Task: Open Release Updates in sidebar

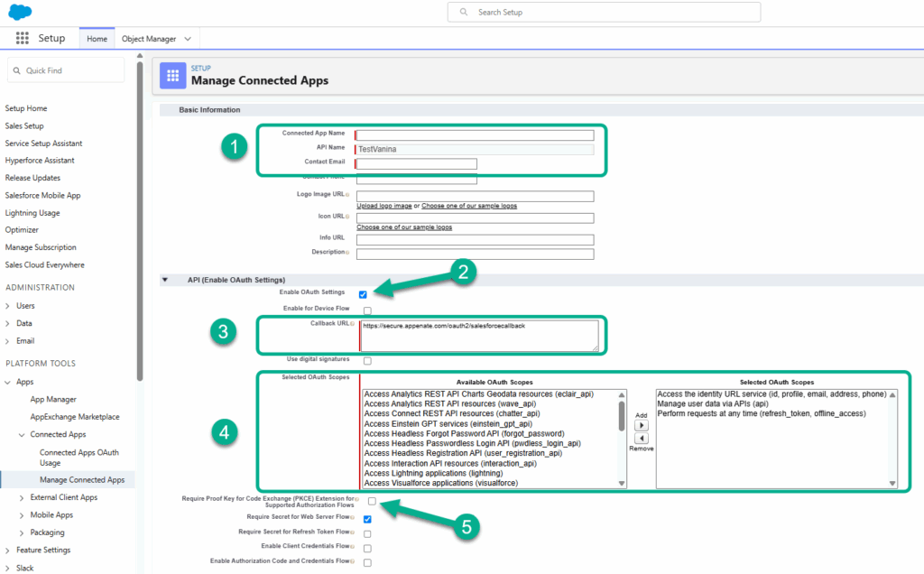Action: (x=32, y=178)
